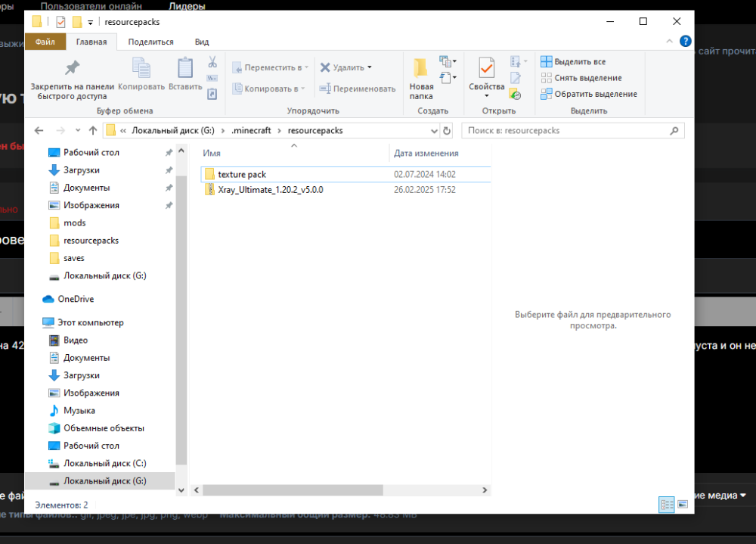Create a Новая папка
This screenshot has height=544, width=756.
coord(421,78)
